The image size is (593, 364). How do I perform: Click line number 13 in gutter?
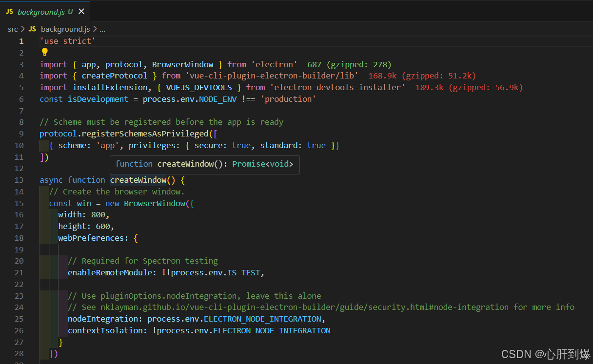pyautogui.click(x=19, y=180)
